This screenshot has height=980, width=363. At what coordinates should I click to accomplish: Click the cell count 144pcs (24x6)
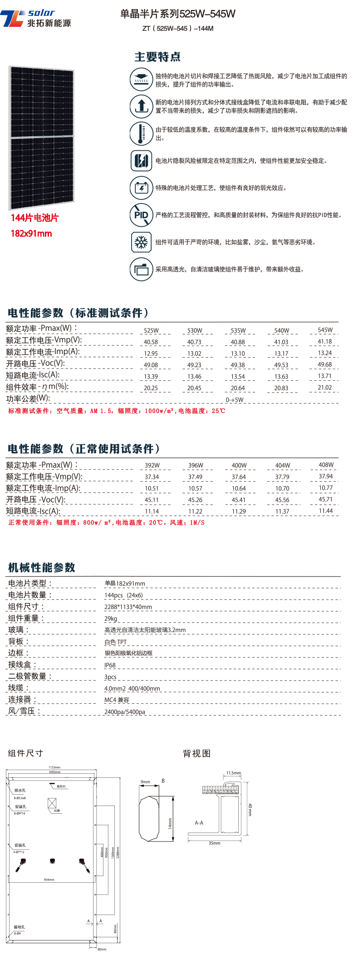pos(123,595)
